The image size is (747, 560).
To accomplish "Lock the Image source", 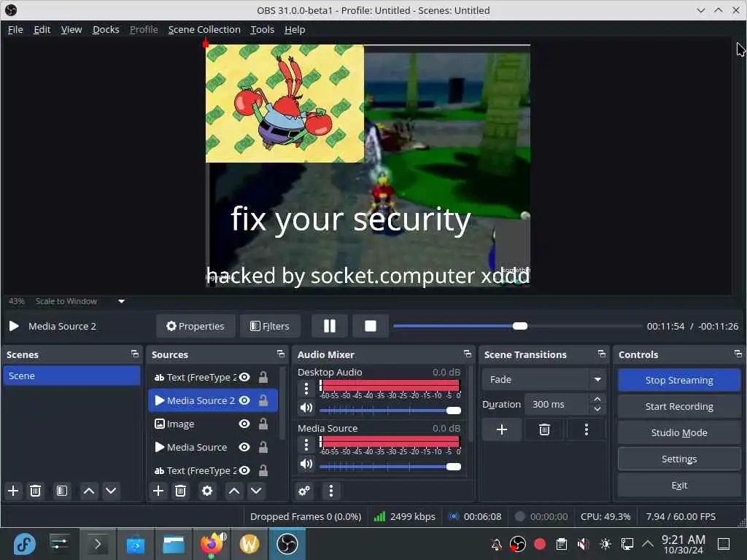I will pos(263,424).
